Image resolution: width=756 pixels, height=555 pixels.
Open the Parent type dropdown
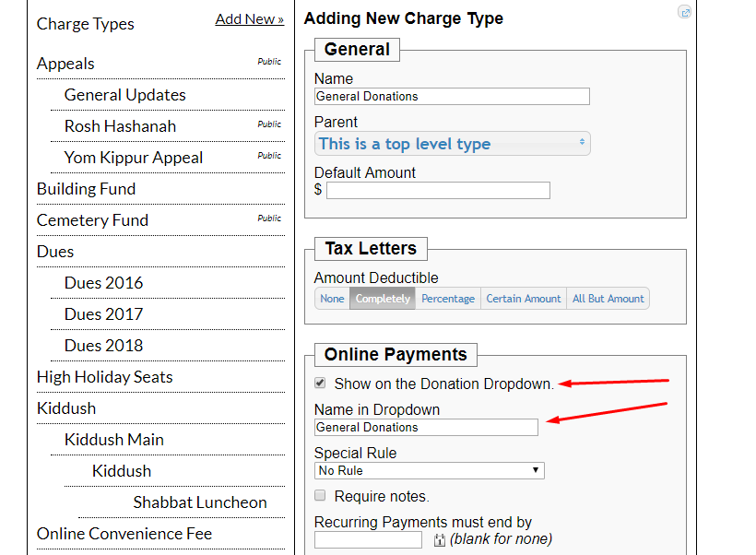[452, 144]
